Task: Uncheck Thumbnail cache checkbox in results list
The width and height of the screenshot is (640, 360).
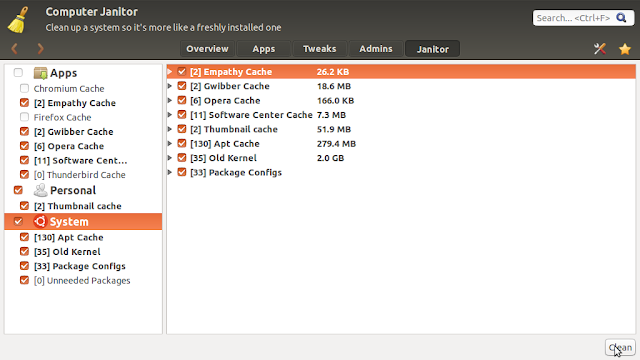Action: tap(182, 129)
